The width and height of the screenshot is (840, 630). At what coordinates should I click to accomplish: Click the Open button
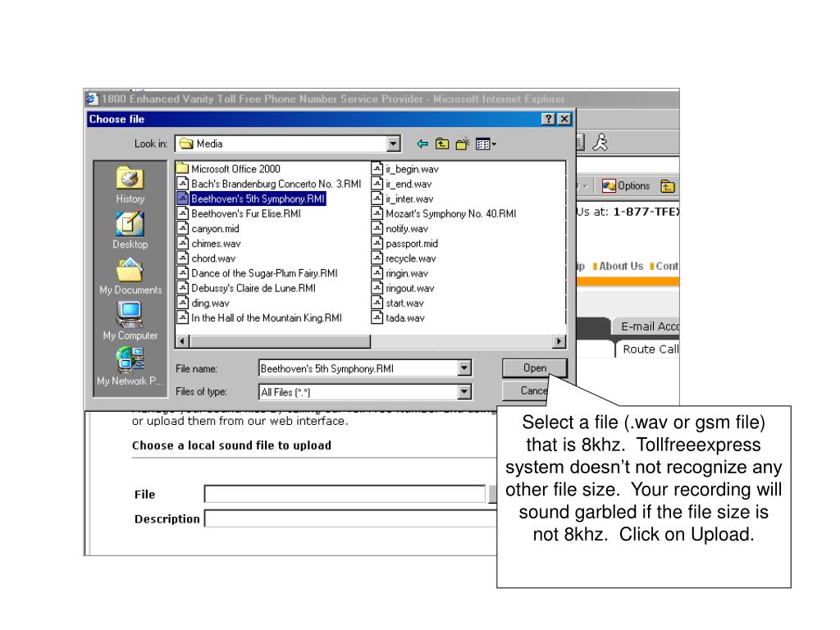click(x=534, y=368)
